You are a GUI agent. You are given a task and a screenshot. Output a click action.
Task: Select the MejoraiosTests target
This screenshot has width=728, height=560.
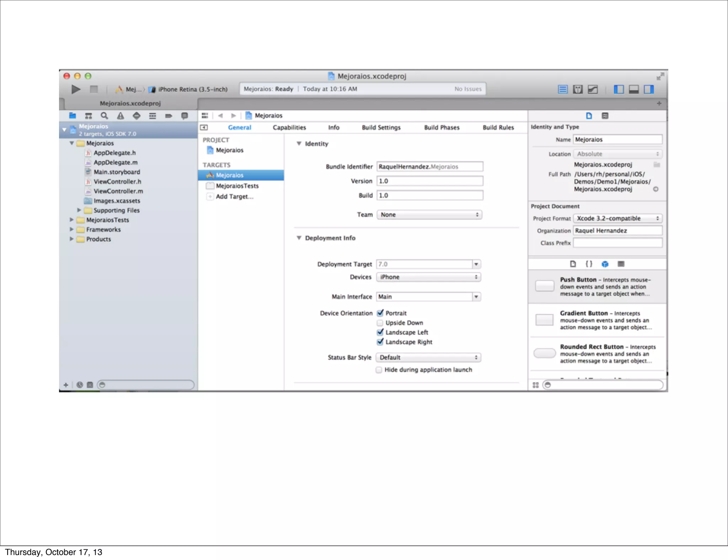pyautogui.click(x=237, y=186)
